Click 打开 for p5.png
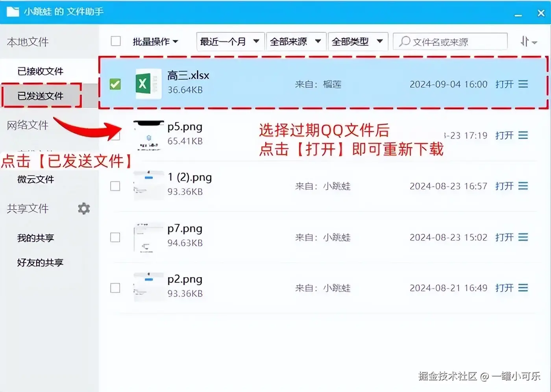Viewport: 551px width, 392px height. [505, 135]
